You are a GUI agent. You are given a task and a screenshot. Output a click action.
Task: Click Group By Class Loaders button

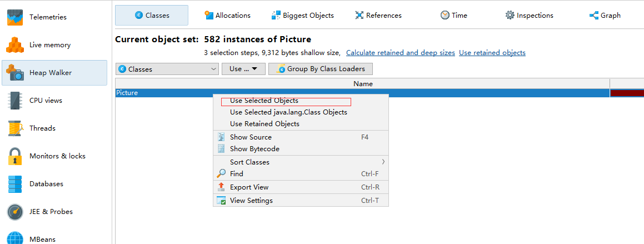pyautogui.click(x=321, y=69)
